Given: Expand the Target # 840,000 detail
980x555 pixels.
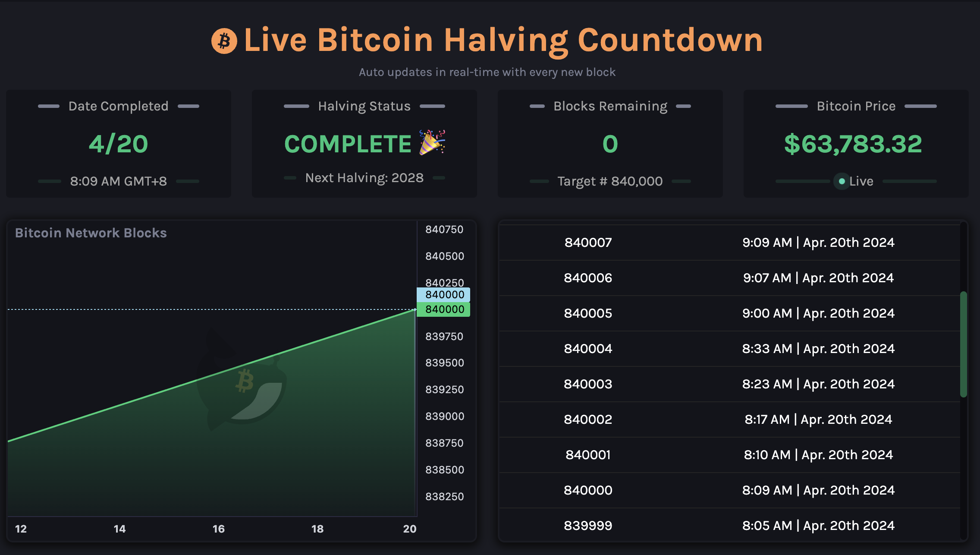Looking at the screenshot, I should [x=609, y=181].
